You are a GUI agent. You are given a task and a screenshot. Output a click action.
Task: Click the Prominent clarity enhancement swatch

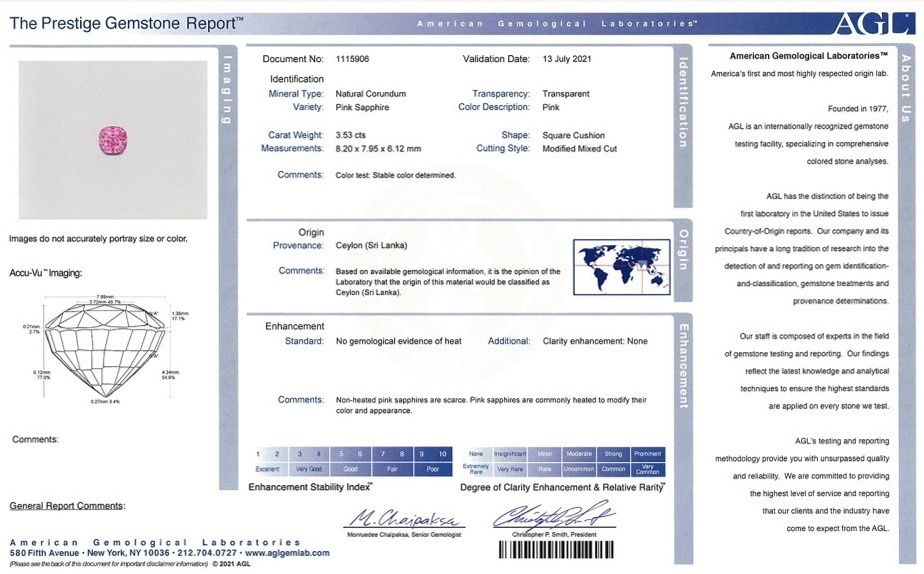click(648, 454)
